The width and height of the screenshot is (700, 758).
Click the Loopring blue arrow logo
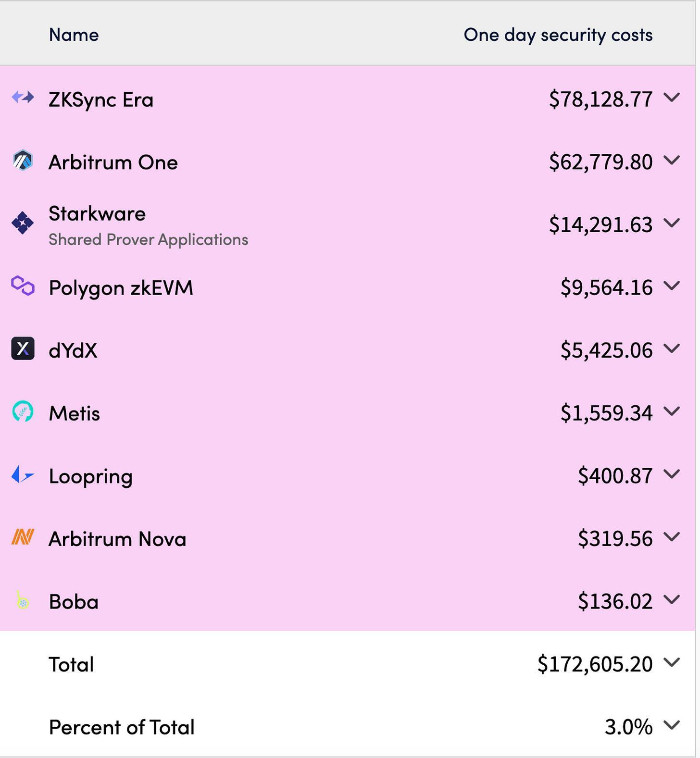click(x=23, y=474)
